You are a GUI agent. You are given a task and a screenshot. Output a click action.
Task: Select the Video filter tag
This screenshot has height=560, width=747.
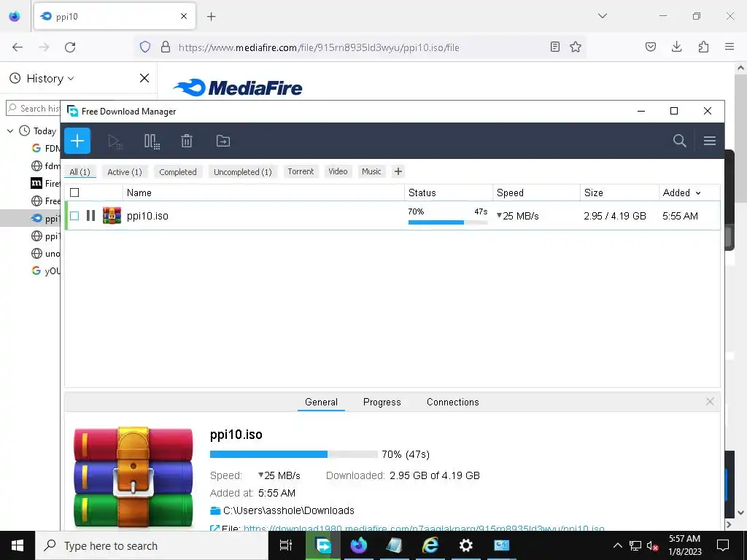tap(338, 171)
